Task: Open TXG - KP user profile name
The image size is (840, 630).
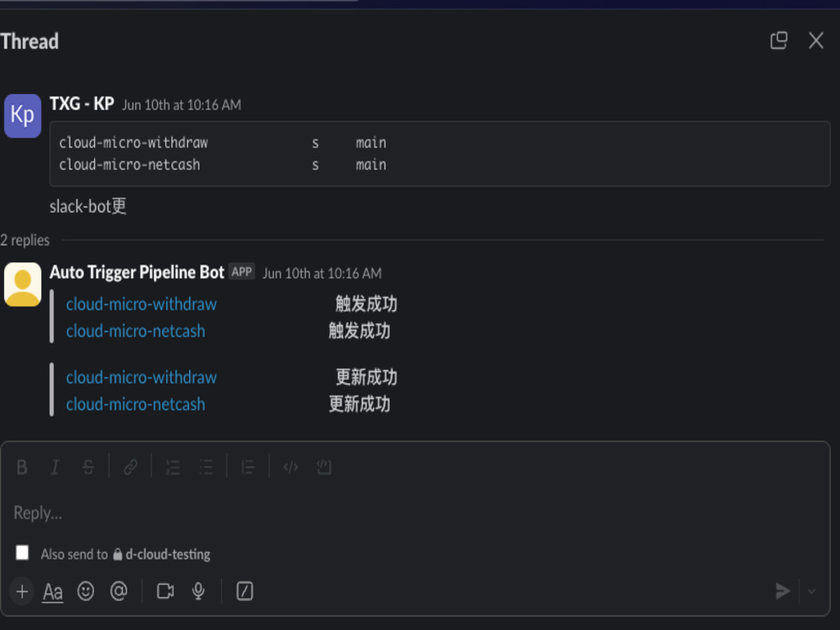Action: (x=82, y=103)
